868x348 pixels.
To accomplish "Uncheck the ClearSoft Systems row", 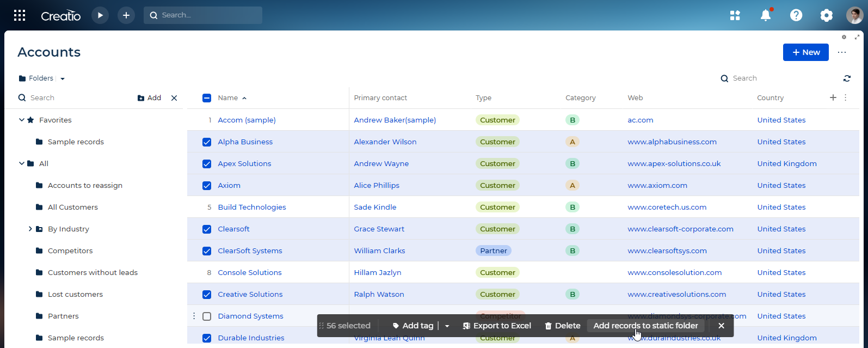I will point(207,251).
